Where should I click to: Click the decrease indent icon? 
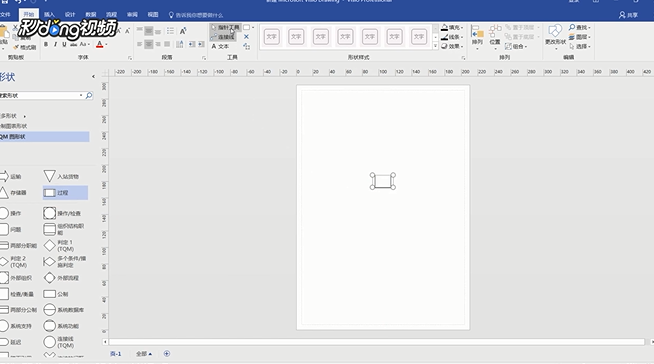tap(192, 44)
